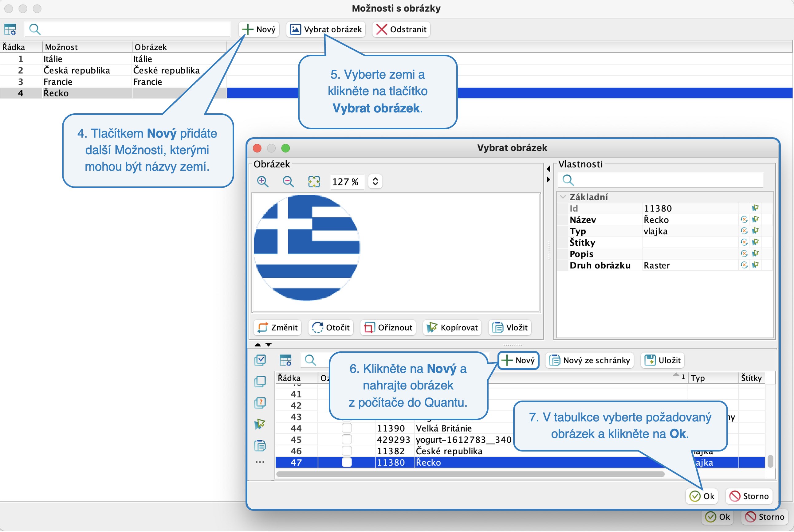This screenshot has height=532, width=794.
Task: Reset the Název property value
Action: coord(744,220)
